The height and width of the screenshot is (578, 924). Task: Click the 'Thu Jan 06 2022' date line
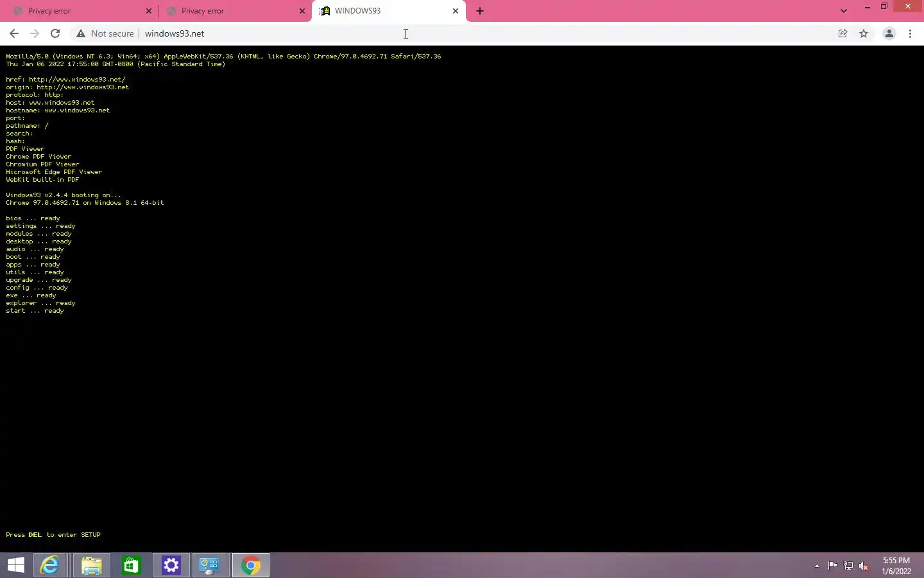pos(116,64)
